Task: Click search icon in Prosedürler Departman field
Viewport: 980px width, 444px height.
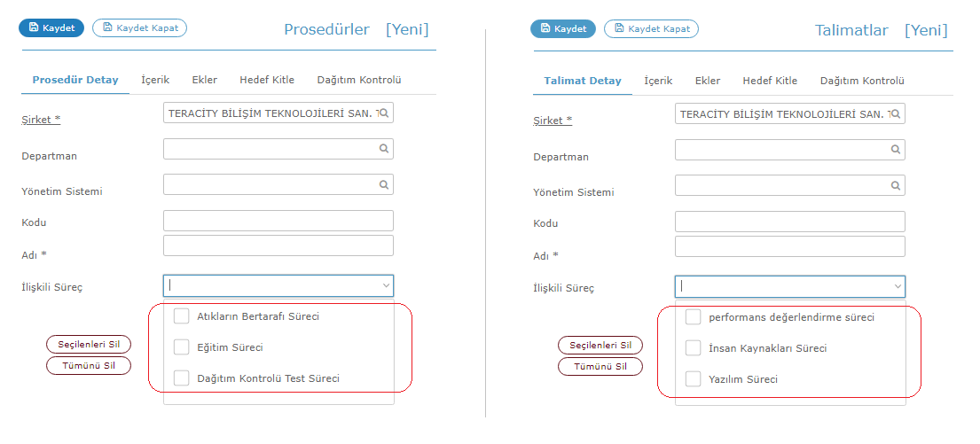Action: [x=384, y=149]
